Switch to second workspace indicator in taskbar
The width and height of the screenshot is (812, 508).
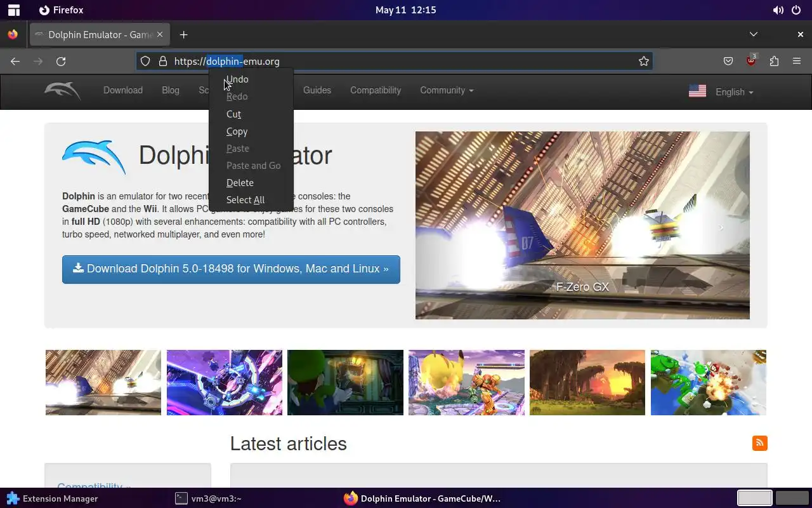click(x=792, y=498)
